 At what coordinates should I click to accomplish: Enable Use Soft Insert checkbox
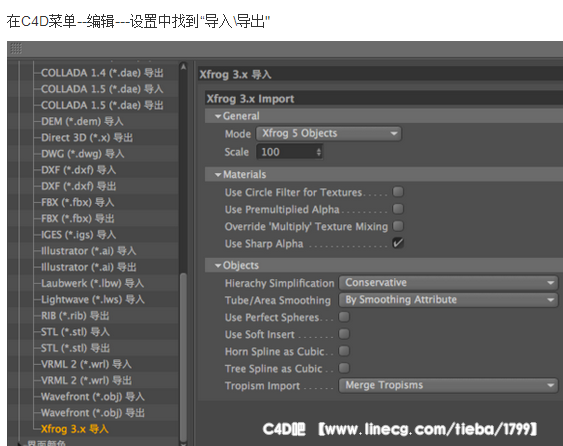click(x=344, y=334)
